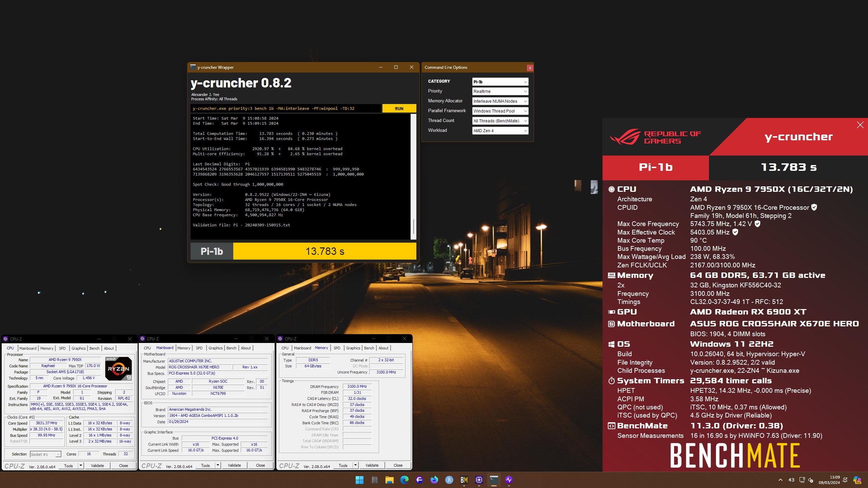The image size is (868, 488).
Task: Open Firefox from the taskbar
Action: [434, 480]
